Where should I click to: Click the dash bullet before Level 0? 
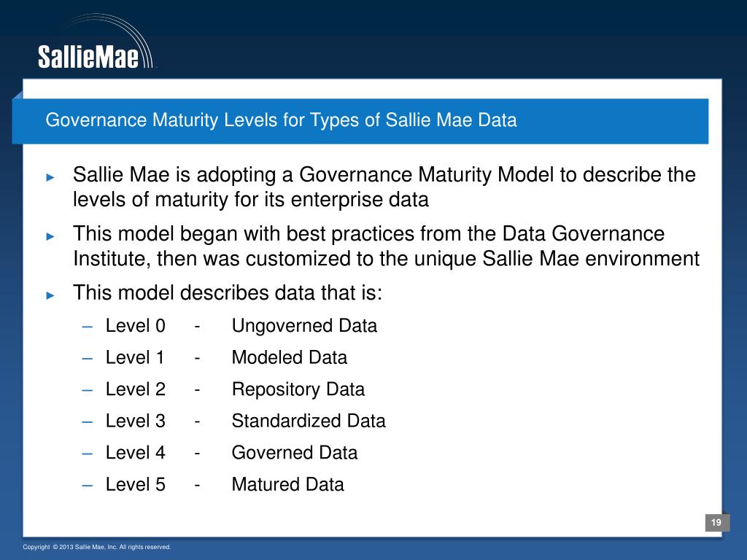pos(88,327)
